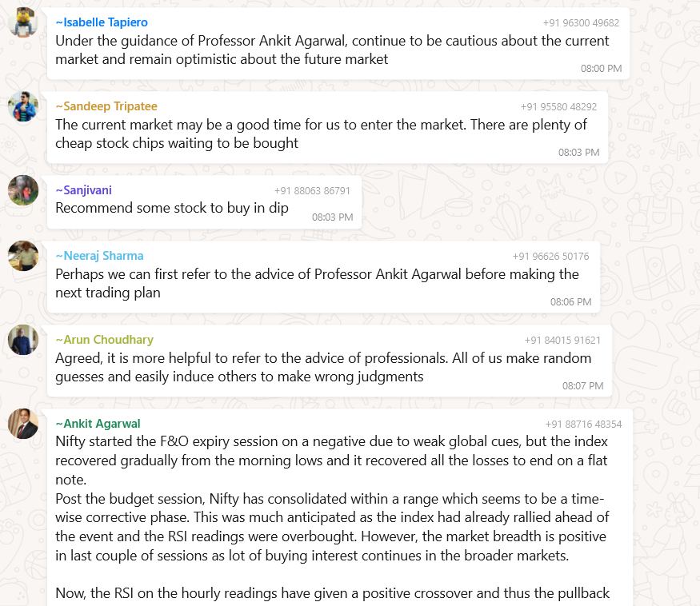Click the ~Neeraj Sharma name label
The width and height of the screenshot is (700, 606).
[x=99, y=256]
